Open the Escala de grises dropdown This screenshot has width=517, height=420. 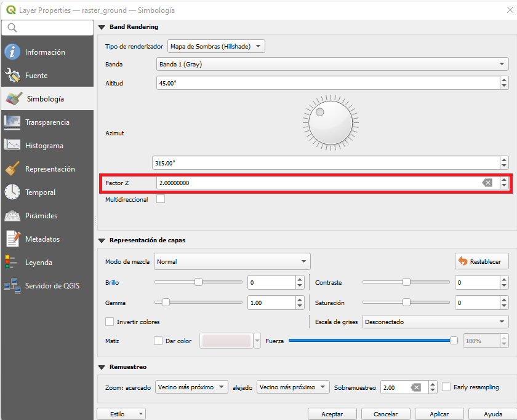[435, 322]
